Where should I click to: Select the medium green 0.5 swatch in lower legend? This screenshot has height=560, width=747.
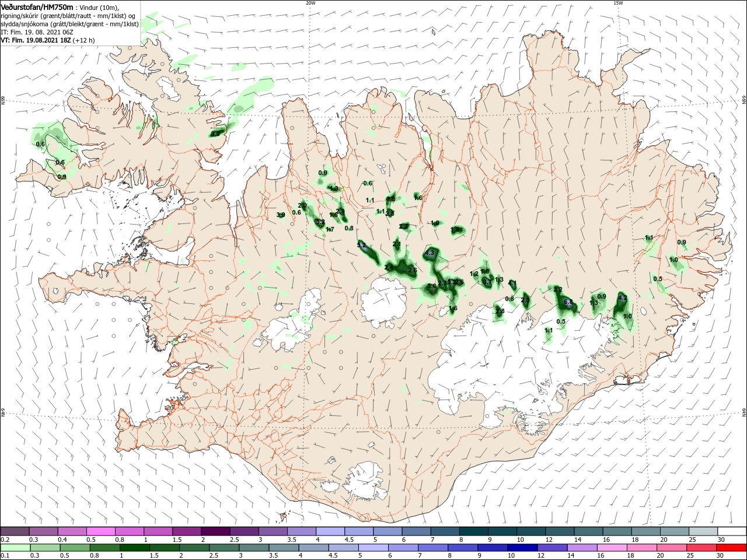(x=75, y=548)
